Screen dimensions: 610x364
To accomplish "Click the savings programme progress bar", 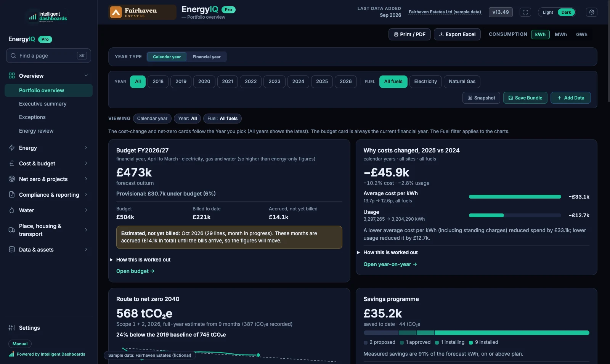I will (x=476, y=333).
